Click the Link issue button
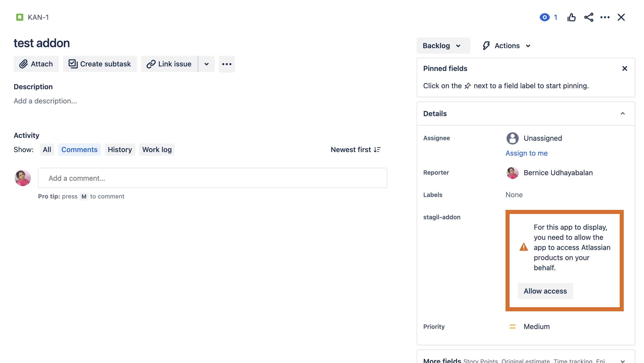 point(169,64)
